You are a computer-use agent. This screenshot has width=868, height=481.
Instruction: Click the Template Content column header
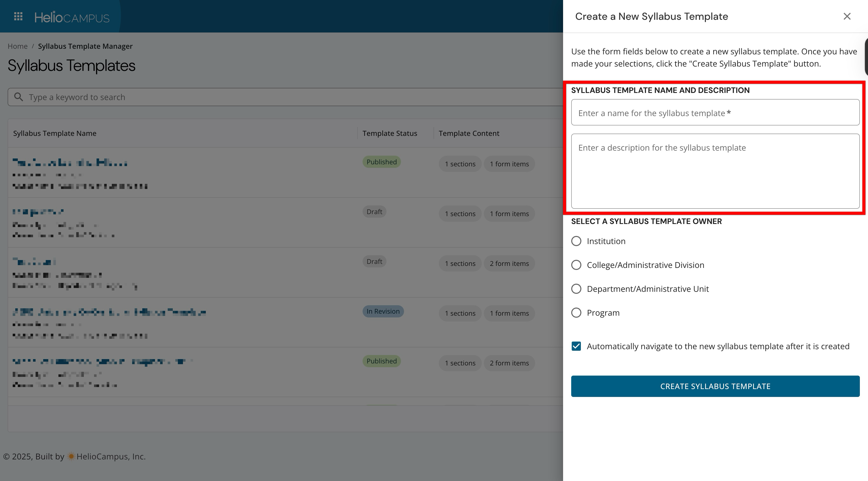[x=469, y=133]
